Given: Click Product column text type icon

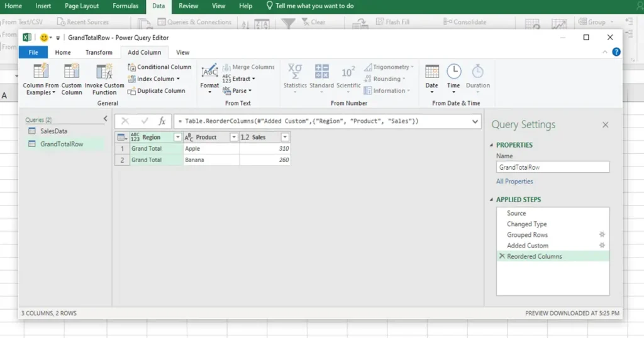Looking at the screenshot, I should [189, 137].
